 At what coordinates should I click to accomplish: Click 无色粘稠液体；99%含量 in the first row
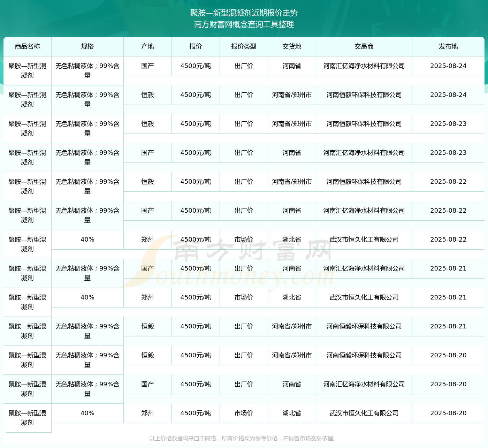pyautogui.click(x=87, y=70)
